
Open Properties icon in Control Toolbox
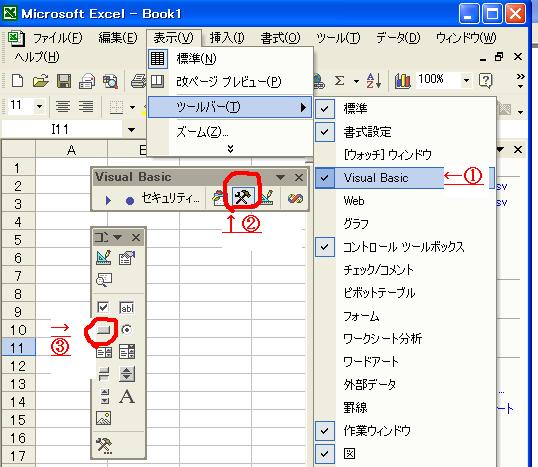127,258
